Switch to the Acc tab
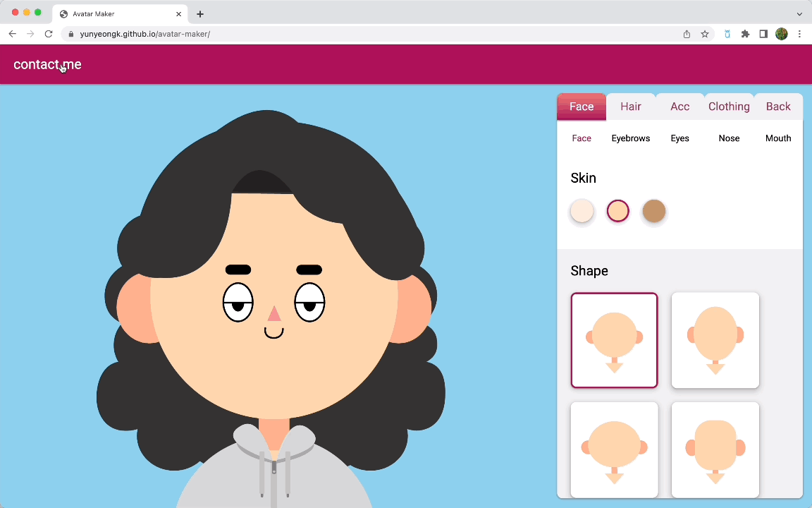This screenshot has height=508, width=812. pyautogui.click(x=680, y=107)
